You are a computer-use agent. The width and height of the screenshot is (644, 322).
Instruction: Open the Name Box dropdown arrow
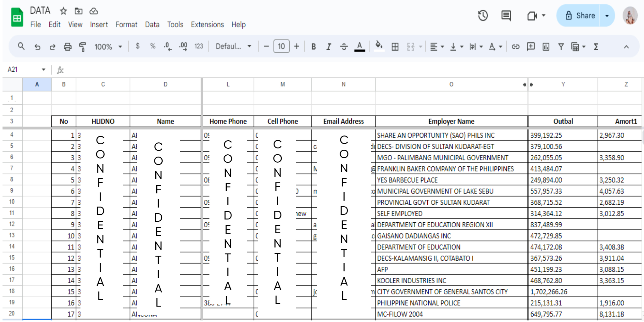pyautogui.click(x=43, y=69)
